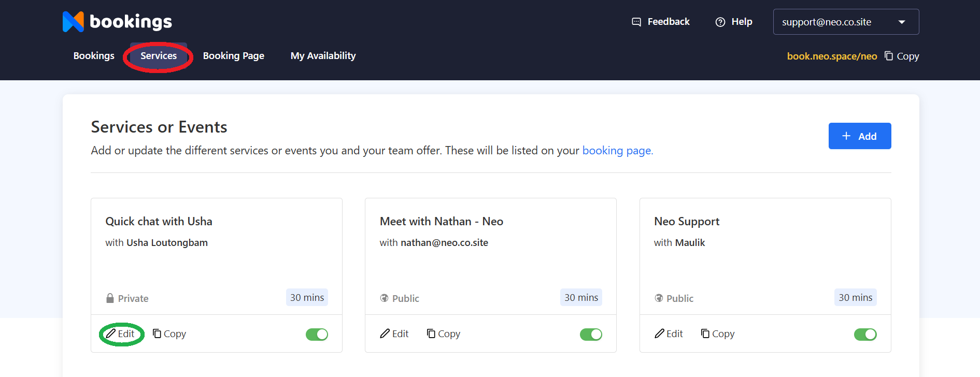
Task: Click globe icon on Neo Support card
Action: [x=659, y=298]
